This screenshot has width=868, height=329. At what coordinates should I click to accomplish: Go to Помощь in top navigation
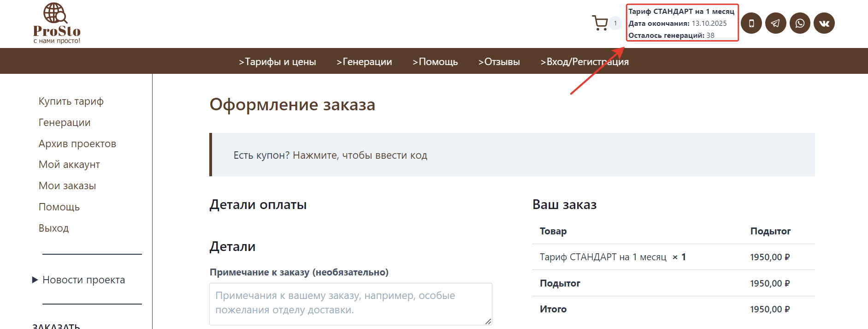[435, 61]
